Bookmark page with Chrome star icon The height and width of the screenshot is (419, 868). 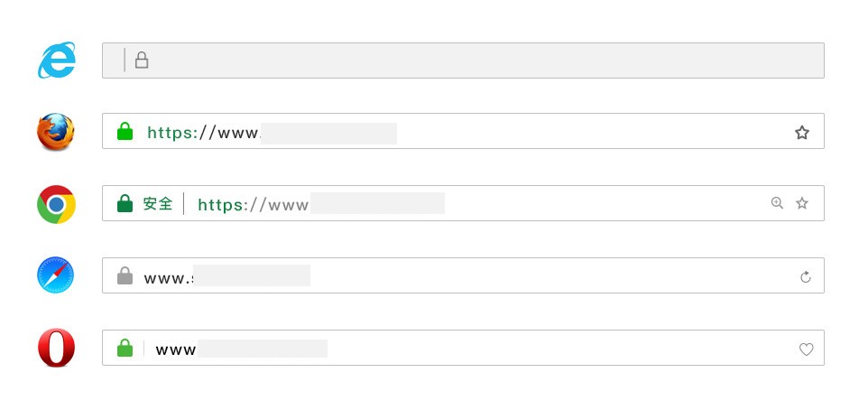802,204
